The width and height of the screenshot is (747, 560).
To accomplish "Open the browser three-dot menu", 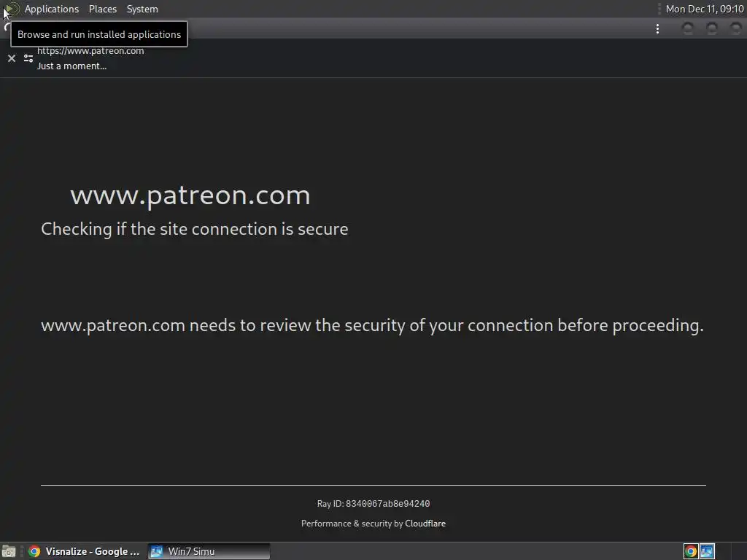I will click(657, 29).
